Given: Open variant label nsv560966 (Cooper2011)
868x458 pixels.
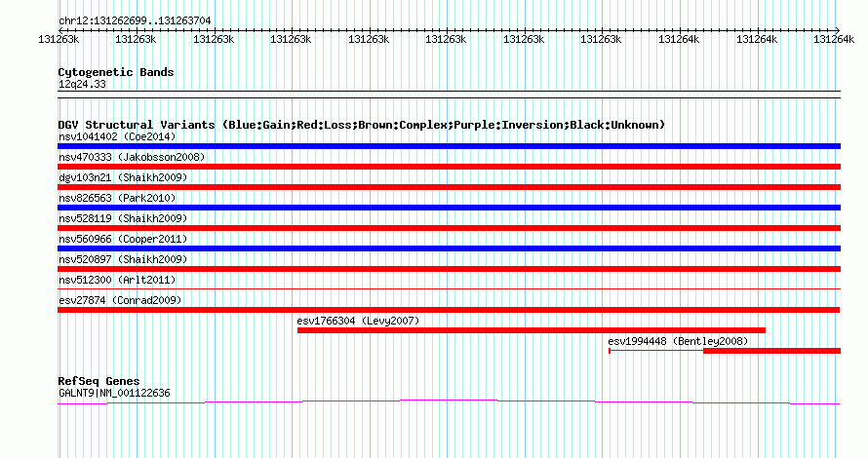Looking at the screenshot, I should pos(123,239).
